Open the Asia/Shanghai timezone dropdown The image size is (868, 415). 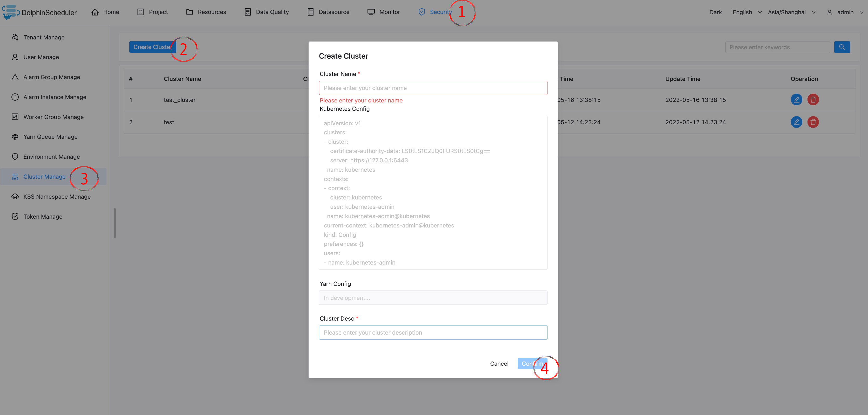791,12
